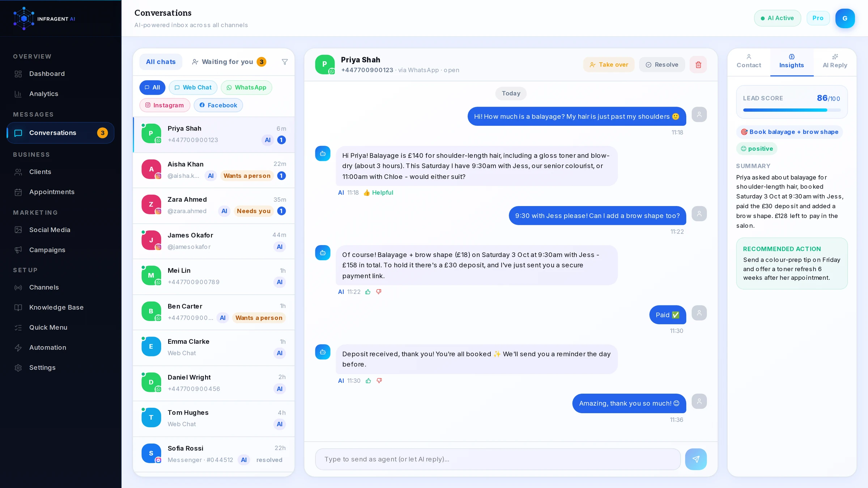The width and height of the screenshot is (868, 488).
Task: Select Waiting for you tab
Action: (x=229, y=62)
